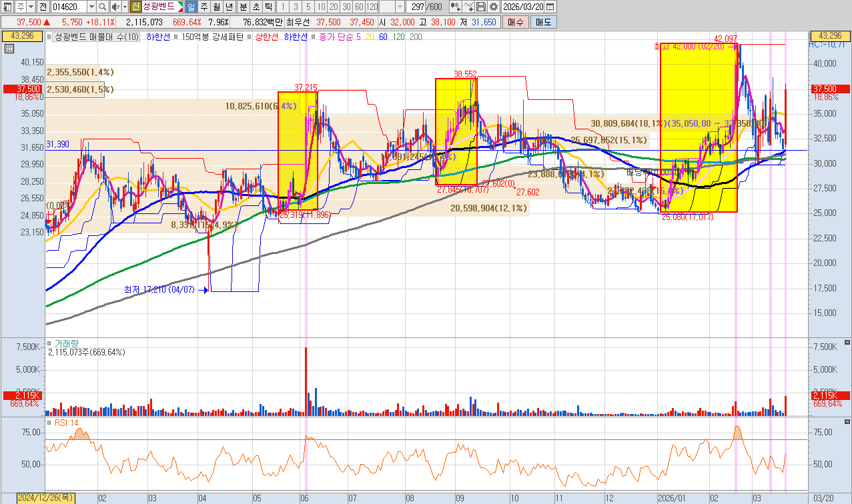Toggle the 150억봉 강세패턴 legend item

212,37
